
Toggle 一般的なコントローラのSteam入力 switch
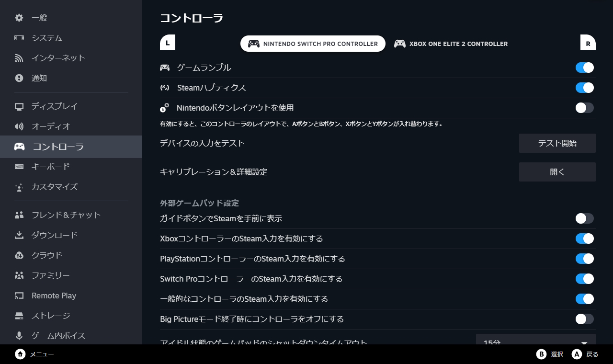coord(585,299)
